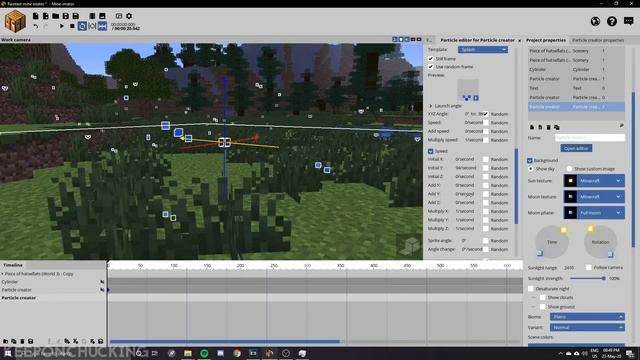Viewport: 640px width, 360px height.
Task: Open the Sun texture dropdown
Action: pyautogui.click(x=594, y=180)
